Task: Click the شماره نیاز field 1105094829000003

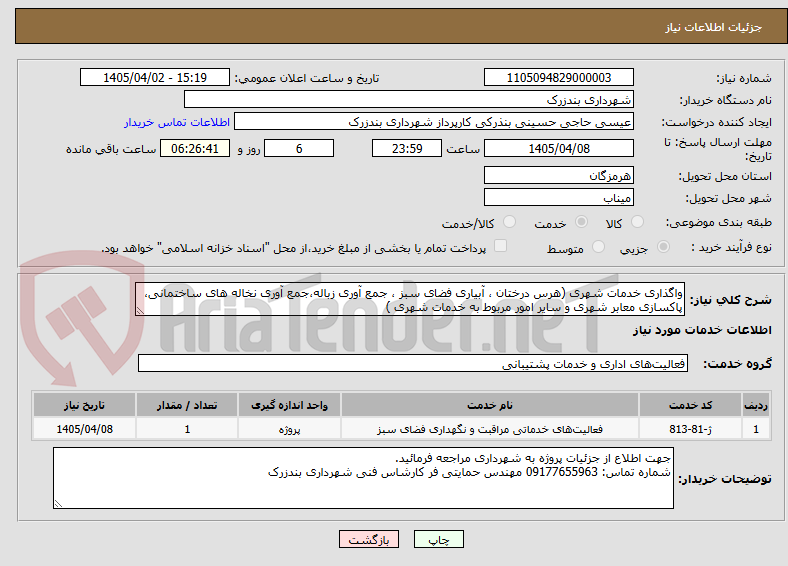Action: coord(558,77)
